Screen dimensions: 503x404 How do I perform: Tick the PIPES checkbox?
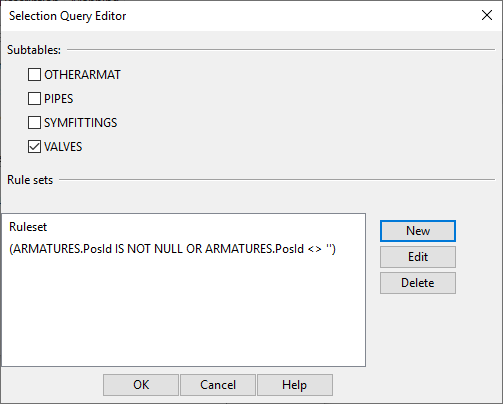pos(34,99)
